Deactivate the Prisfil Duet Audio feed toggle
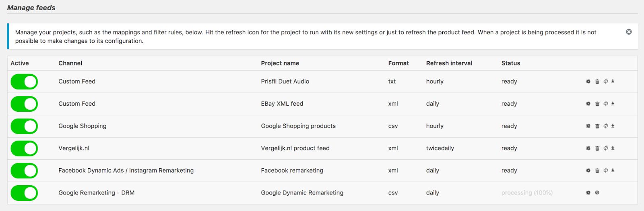 coord(24,81)
